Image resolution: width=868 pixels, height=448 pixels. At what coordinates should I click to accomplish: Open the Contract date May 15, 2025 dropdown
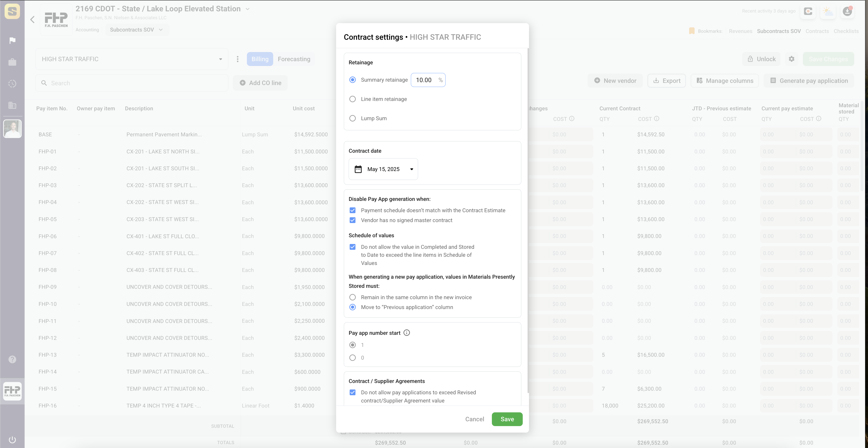point(383,169)
